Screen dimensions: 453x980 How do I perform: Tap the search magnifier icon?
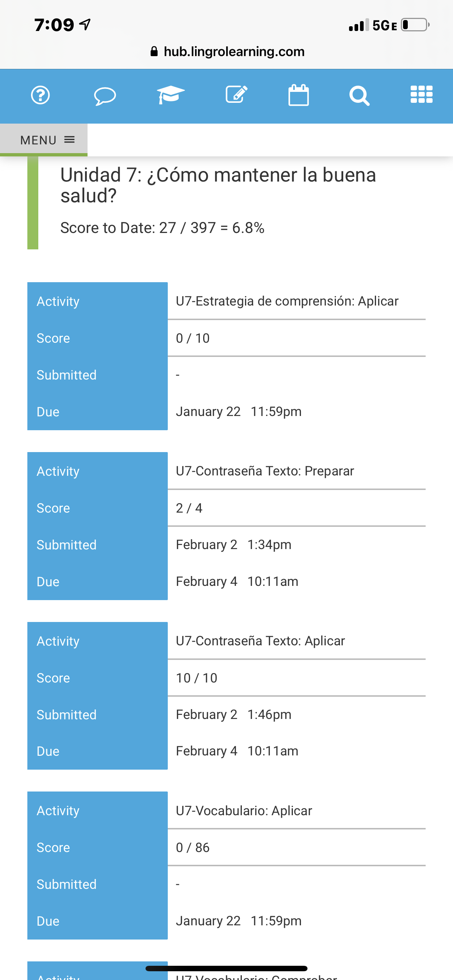pos(359,96)
